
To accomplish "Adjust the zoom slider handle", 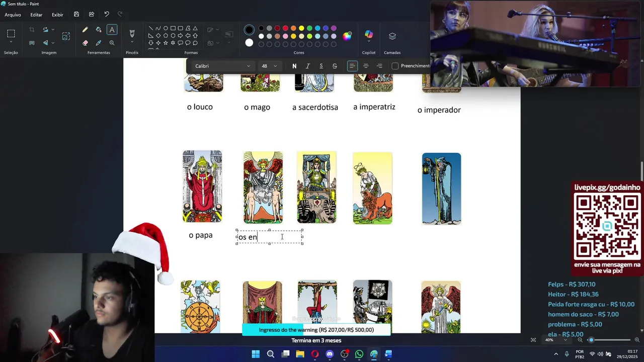I will (x=591, y=340).
